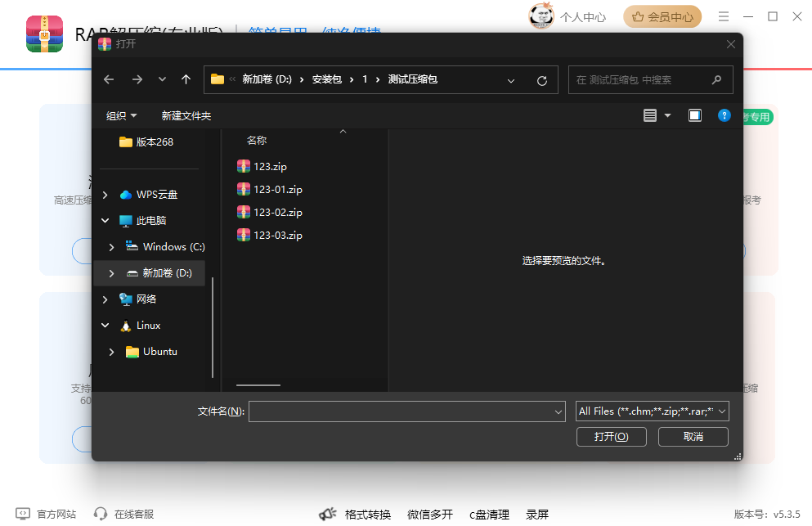Open the 个人中心 user avatar
Screen dimensions: 812x526
[x=541, y=16]
